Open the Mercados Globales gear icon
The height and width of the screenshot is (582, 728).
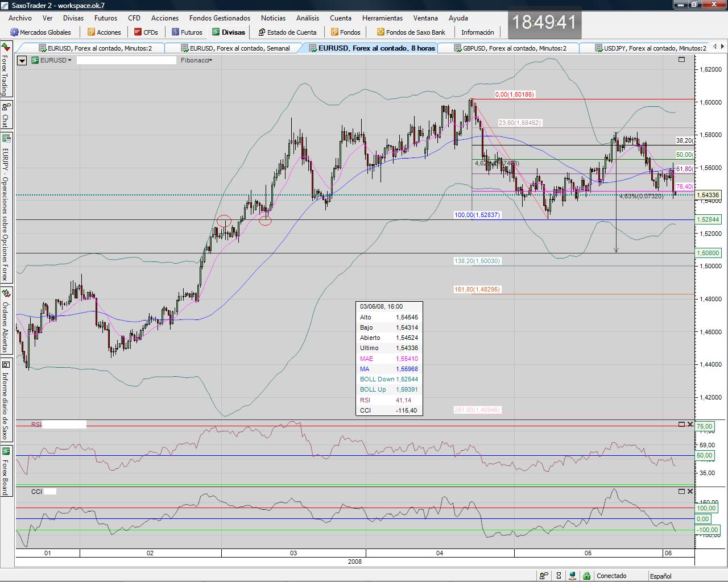click(15, 32)
